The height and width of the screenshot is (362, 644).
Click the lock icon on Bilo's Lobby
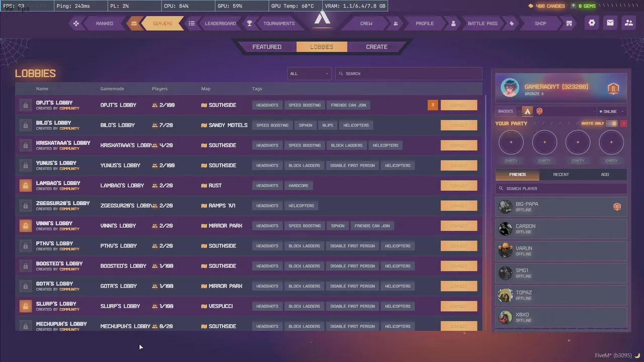pos(25,125)
